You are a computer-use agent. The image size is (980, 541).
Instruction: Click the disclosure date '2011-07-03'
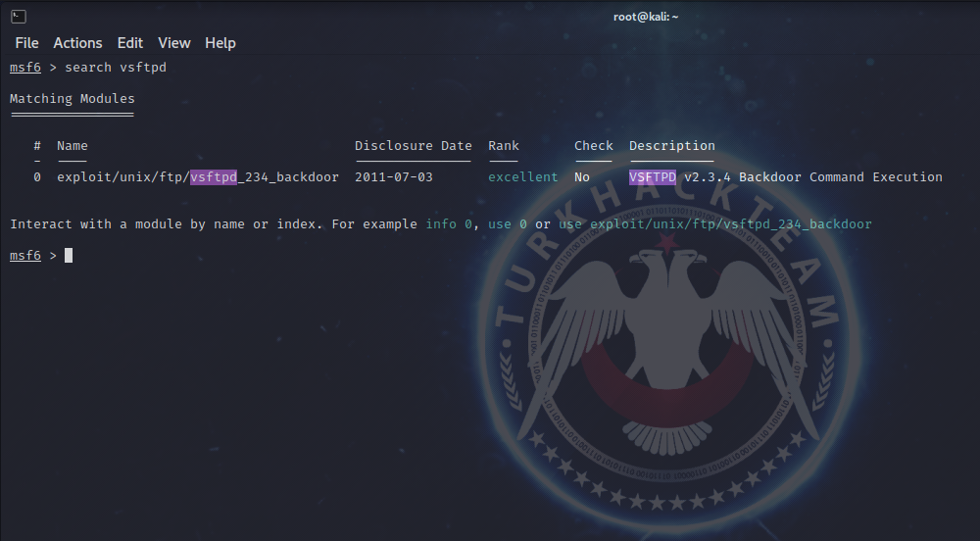coord(394,177)
